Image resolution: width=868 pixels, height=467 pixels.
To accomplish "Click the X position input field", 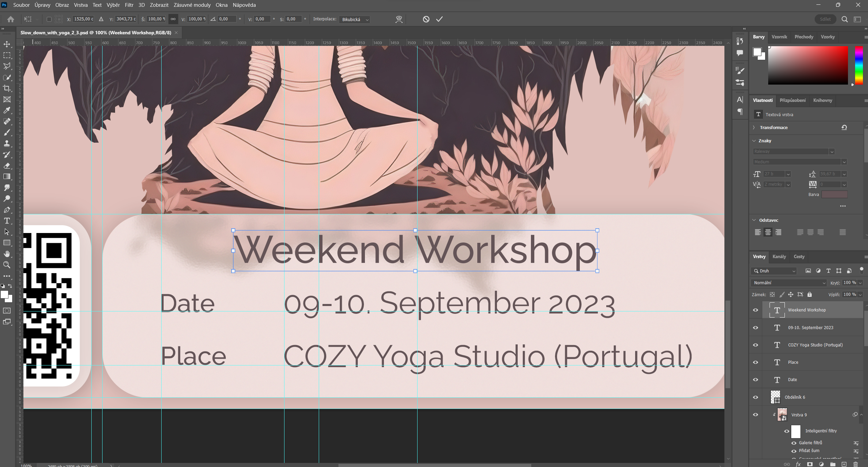I will 84,19.
